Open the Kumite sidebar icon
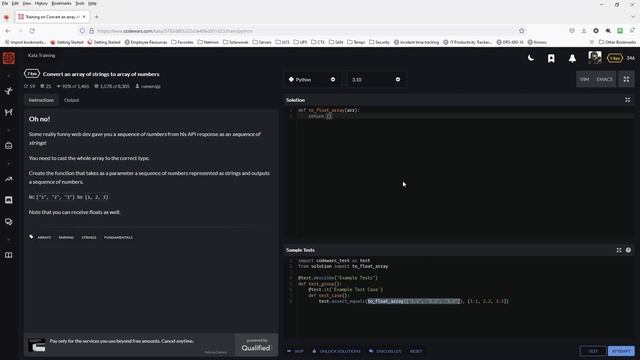Image resolution: width=640 pixels, height=360 pixels. 9,112
